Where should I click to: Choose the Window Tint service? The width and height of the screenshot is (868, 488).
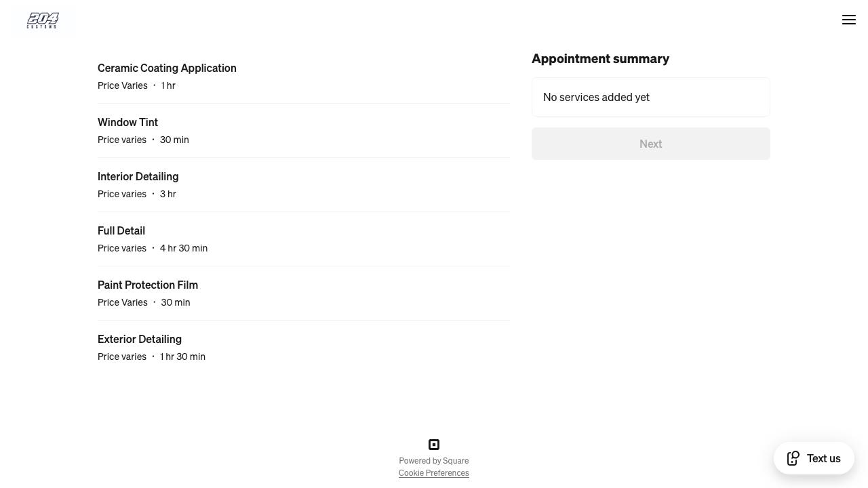[127, 122]
